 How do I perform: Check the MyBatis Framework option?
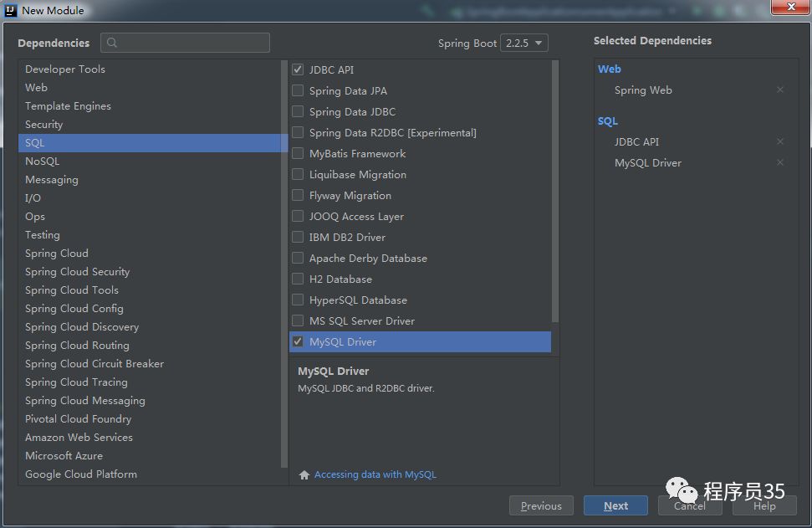(x=298, y=153)
